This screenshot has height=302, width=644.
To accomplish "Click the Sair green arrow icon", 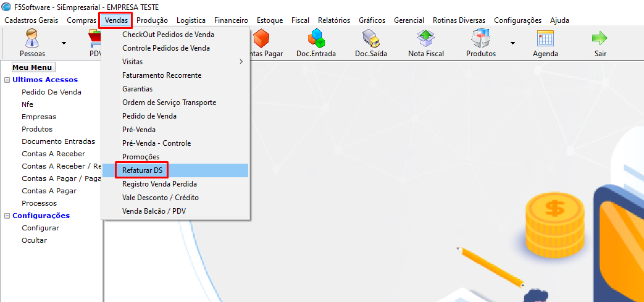I will pyautogui.click(x=600, y=39).
